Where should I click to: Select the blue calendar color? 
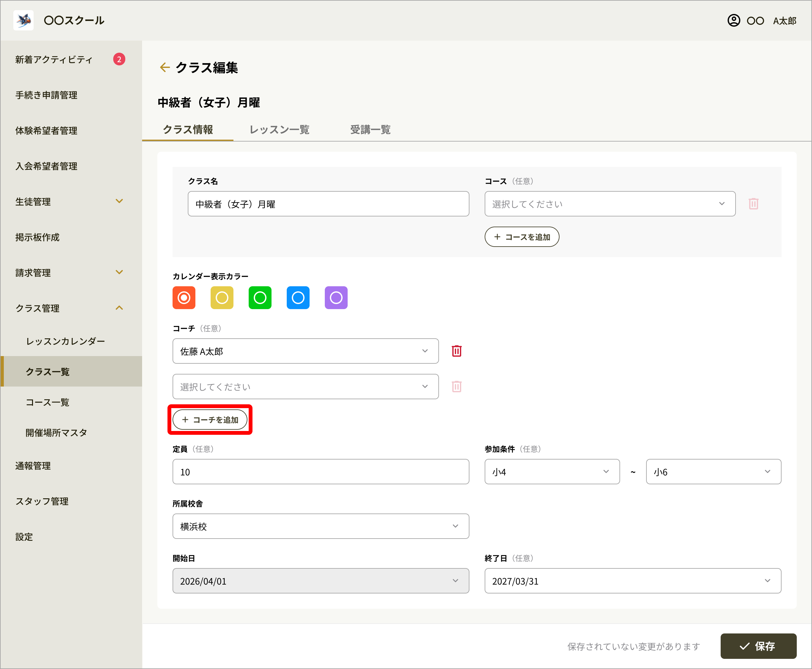coord(298,297)
